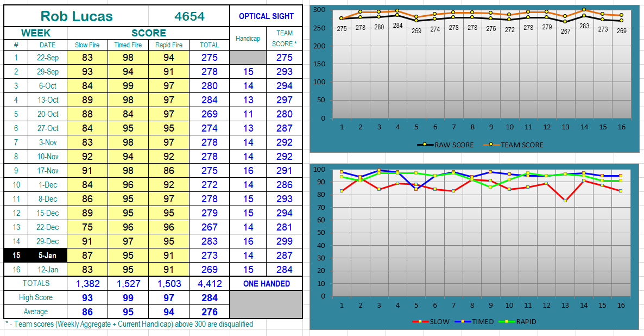Click the 6-Oct date cell
The height and width of the screenshot is (336, 644).
(48, 85)
